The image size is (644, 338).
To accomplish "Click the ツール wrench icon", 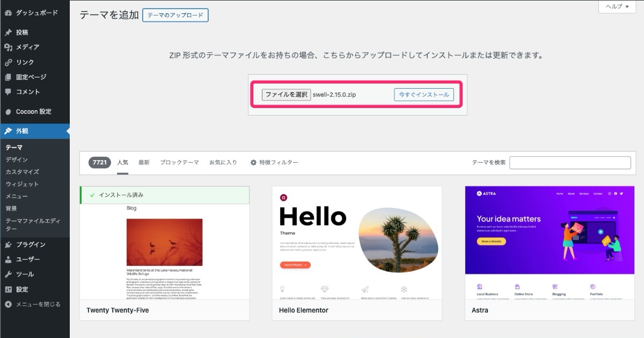I will point(8,274).
